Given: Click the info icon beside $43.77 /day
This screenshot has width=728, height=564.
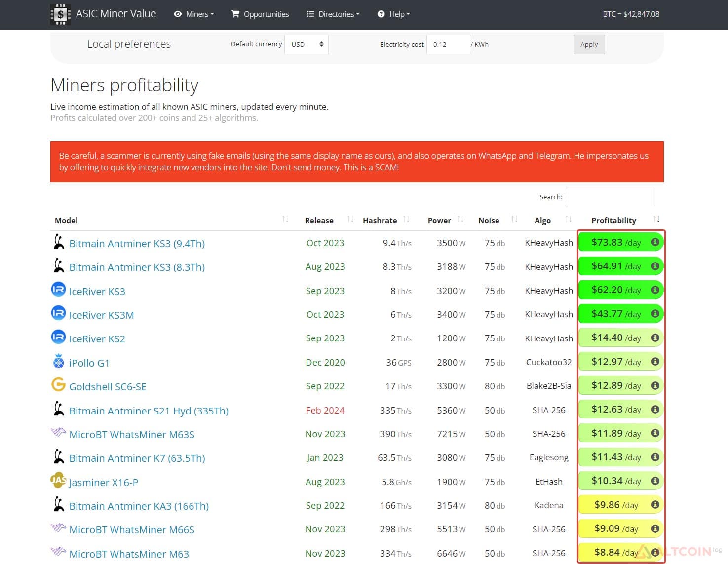Looking at the screenshot, I should tap(655, 313).
